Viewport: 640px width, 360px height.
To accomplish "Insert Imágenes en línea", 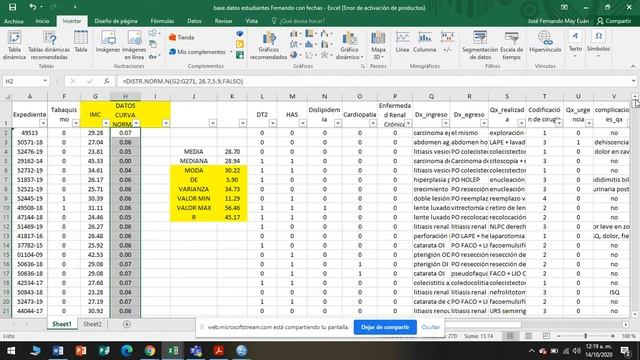I will (x=134, y=45).
